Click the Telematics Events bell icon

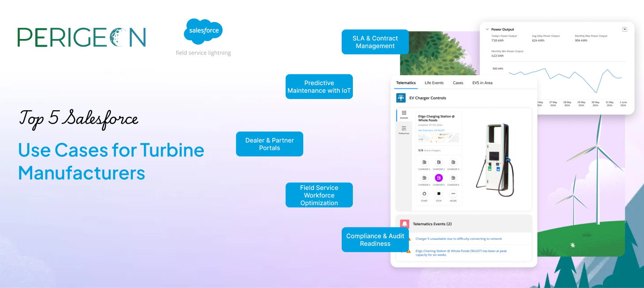coord(405,224)
